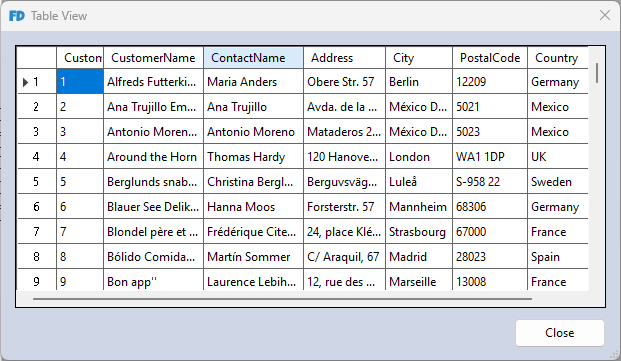Click the Spain country cell
Image resolution: width=621 pixels, height=361 pixels.
[558, 256]
